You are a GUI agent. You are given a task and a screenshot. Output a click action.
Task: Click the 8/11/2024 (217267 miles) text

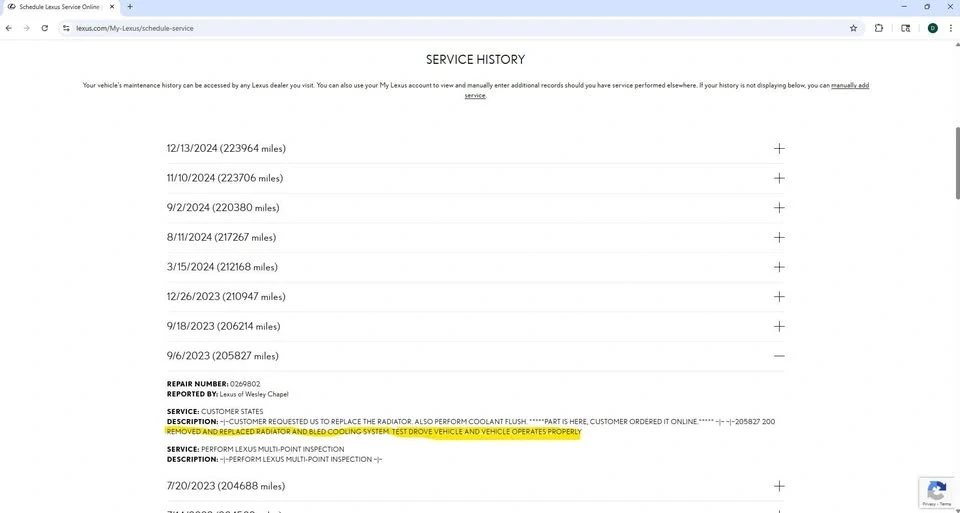click(x=221, y=237)
